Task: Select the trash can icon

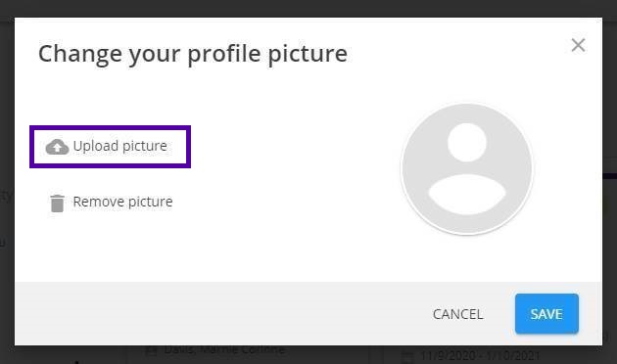Action: coord(57,204)
